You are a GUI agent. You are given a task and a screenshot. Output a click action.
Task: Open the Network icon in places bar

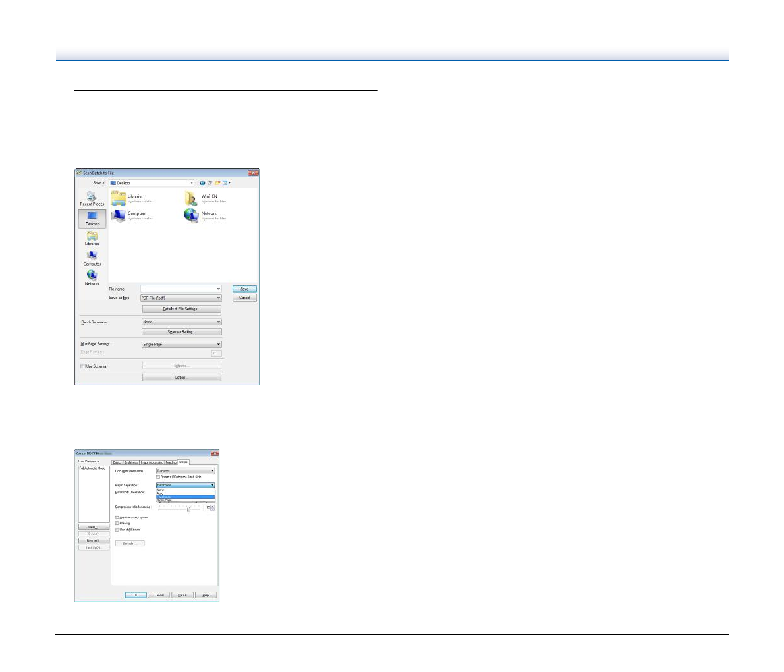tap(92, 277)
